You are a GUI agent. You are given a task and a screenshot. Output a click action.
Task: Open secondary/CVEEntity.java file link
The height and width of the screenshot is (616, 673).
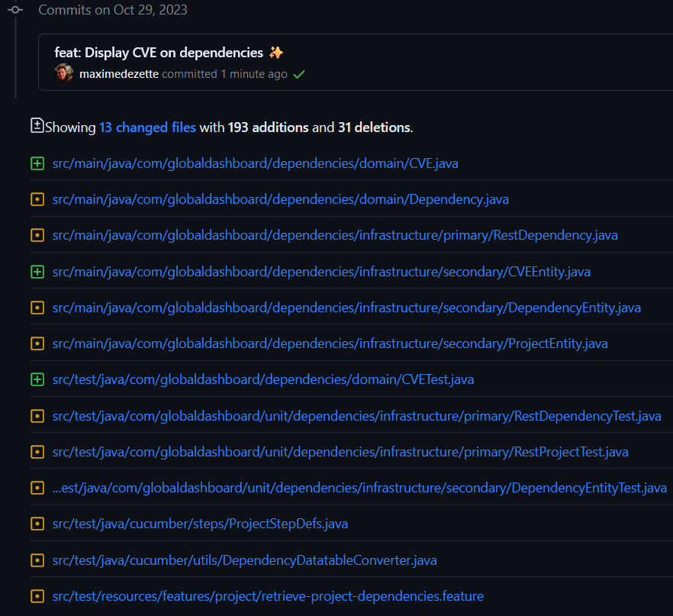tap(321, 272)
